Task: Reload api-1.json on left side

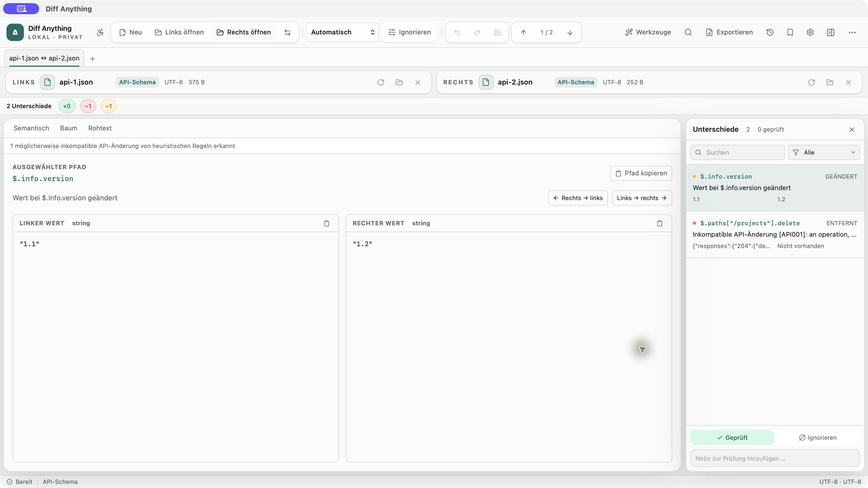Action: (381, 82)
